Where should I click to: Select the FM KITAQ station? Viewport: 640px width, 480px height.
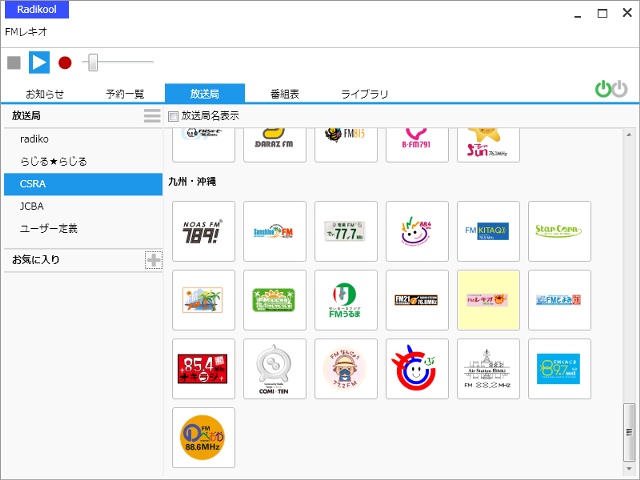(488, 231)
